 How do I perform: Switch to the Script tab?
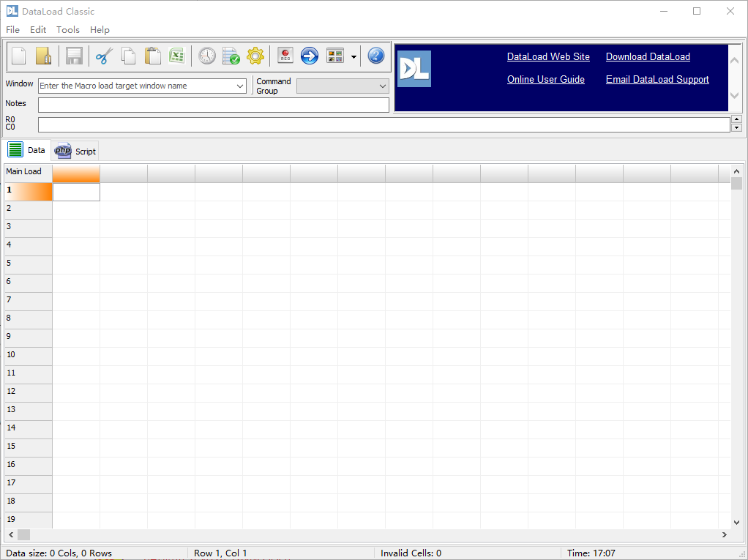75,152
